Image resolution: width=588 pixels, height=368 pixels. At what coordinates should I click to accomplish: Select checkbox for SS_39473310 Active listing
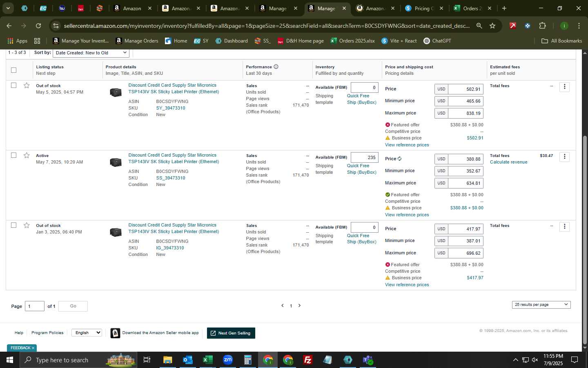13,155
